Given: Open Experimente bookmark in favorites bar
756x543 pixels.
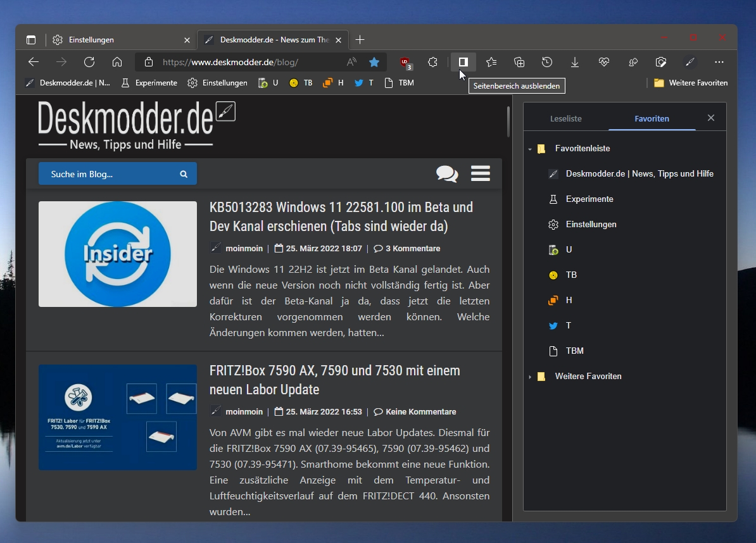Looking at the screenshot, I should [x=149, y=83].
